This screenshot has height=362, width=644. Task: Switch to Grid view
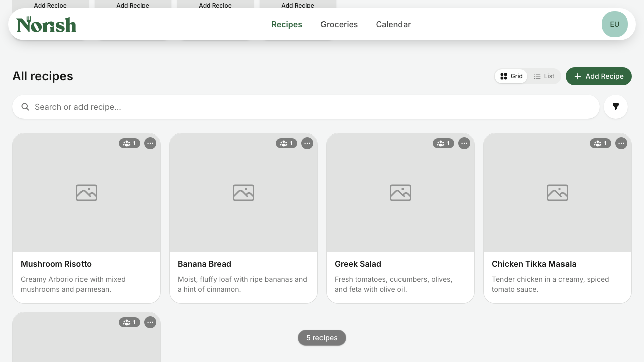tap(511, 76)
